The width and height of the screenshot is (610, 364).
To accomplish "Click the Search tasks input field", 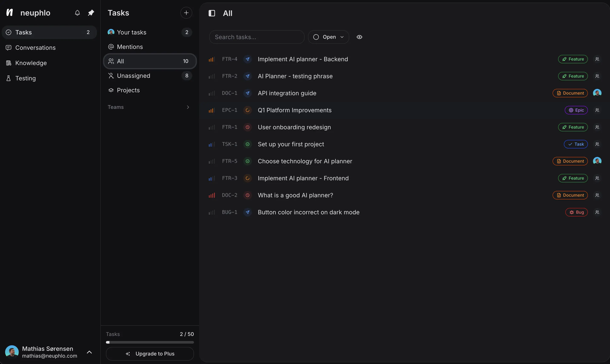I will click(x=257, y=37).
